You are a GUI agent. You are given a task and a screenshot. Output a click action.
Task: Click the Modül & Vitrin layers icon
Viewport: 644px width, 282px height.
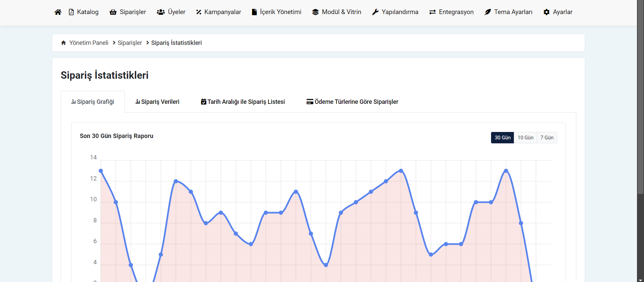pyautogui.click(x=315, y=12)
